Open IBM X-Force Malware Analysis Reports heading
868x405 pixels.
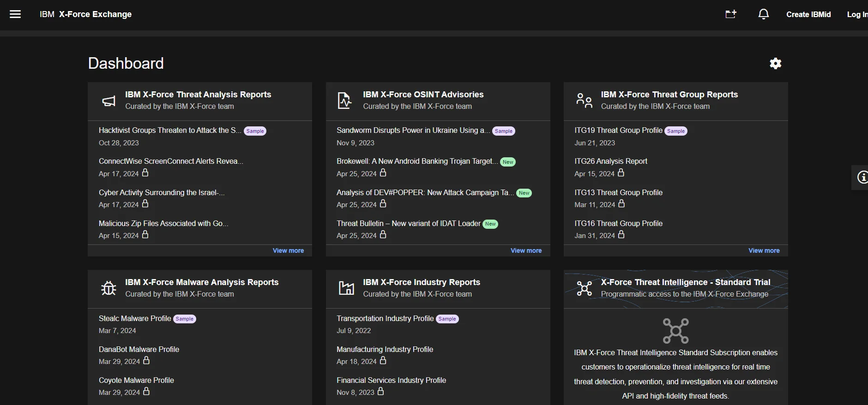pyautogui.click(x=202, y=282)
